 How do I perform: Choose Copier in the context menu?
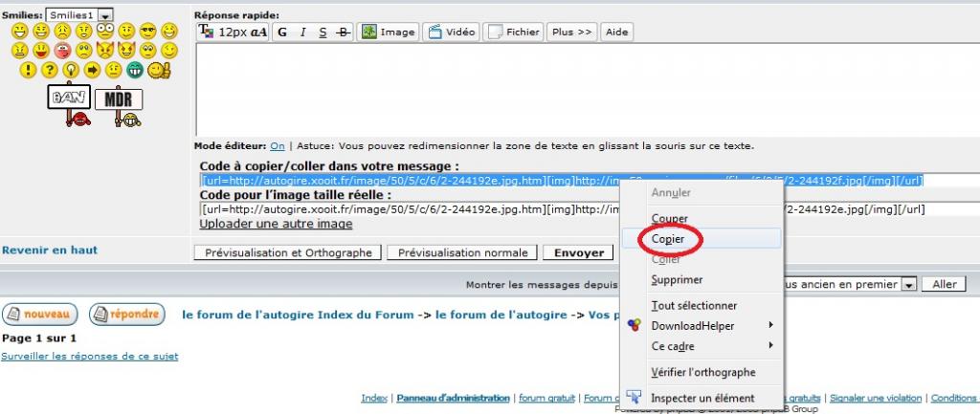pyautogui.click(x=703, y=238)
